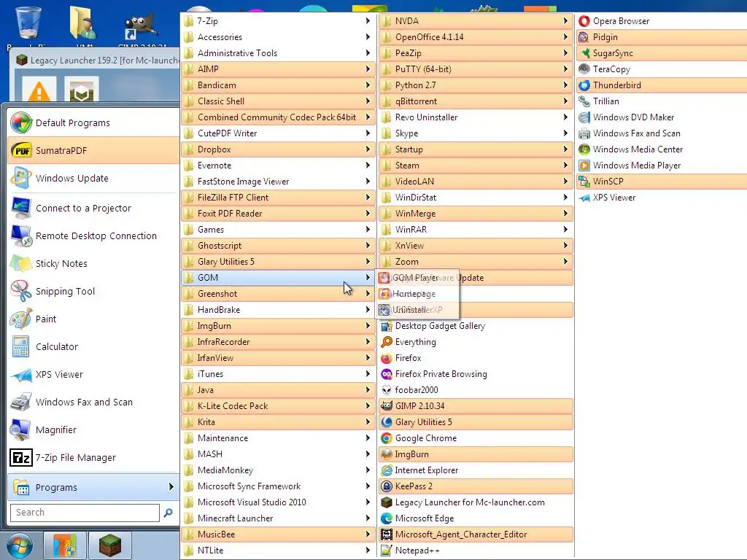This screenshot has height=560, width=747.
Task: Select GOM Player in GOM submenu
Action: (x=417, y=278)
